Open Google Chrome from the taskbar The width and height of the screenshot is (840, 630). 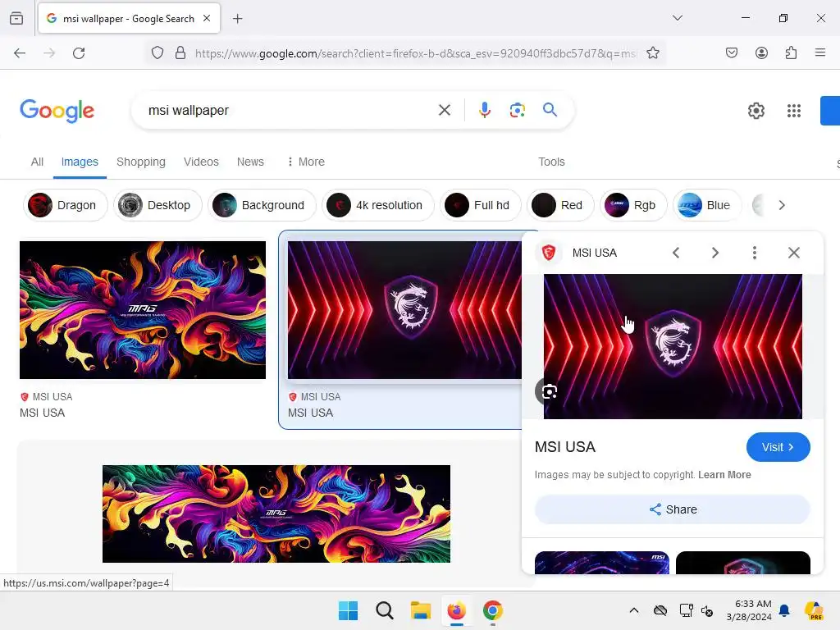coord(492,610)
